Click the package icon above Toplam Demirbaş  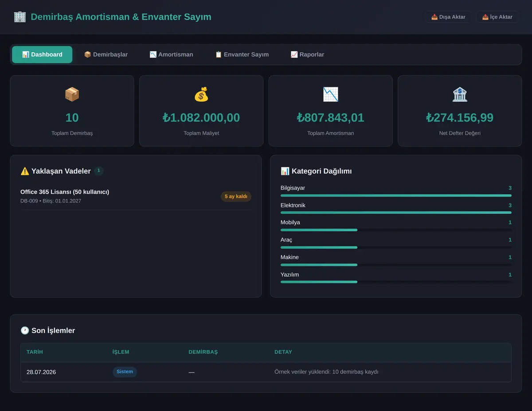[x=72, y=94]
